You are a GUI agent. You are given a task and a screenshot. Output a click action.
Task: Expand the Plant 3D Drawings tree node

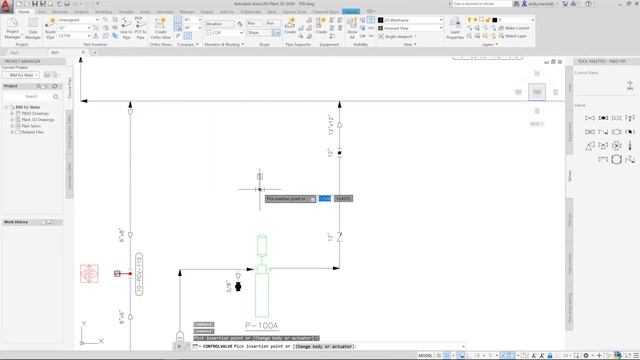[12, 120]
